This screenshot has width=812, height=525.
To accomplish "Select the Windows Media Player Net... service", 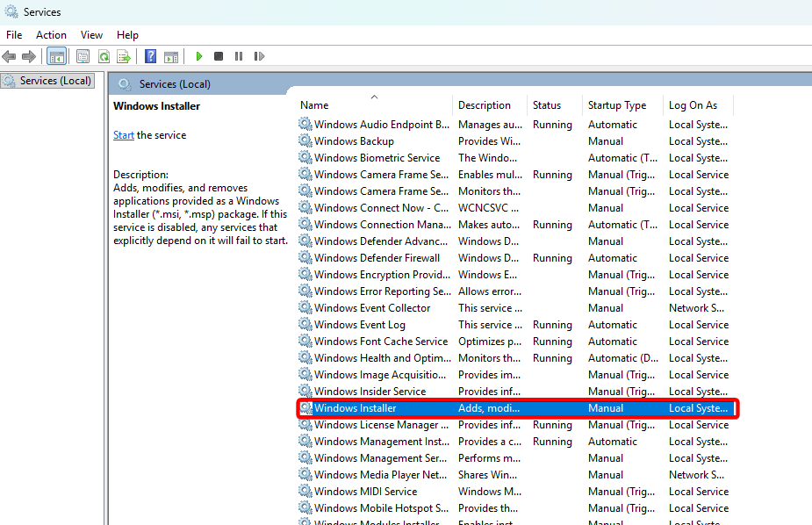I will pyautogui.click(x=516, y=474).
